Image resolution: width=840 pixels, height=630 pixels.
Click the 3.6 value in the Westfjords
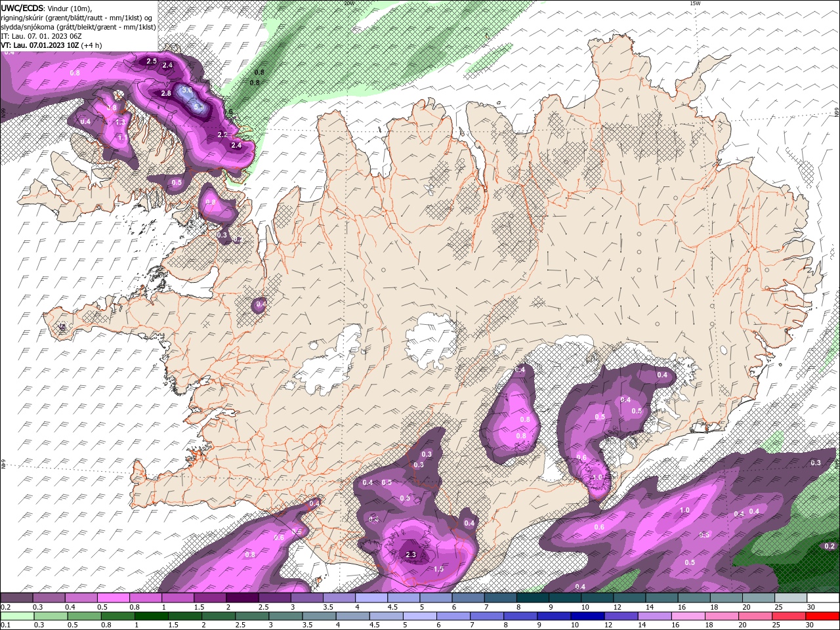[x=187, y=91]
